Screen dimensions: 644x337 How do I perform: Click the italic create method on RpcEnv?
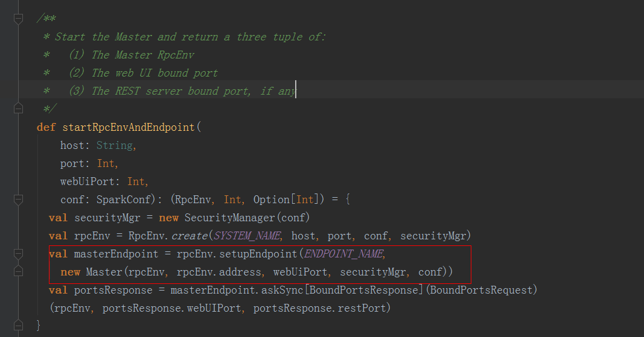point(190,236)
